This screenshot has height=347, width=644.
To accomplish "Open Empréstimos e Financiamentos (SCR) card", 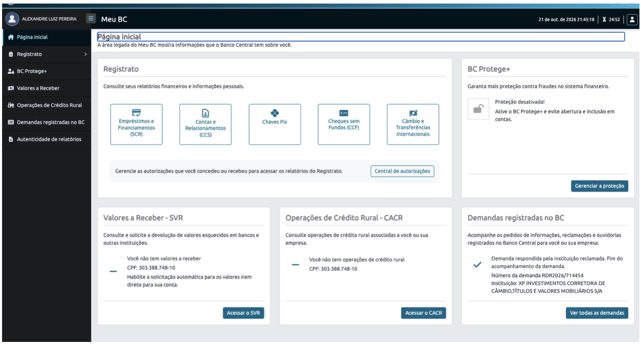I will point(136,124).
